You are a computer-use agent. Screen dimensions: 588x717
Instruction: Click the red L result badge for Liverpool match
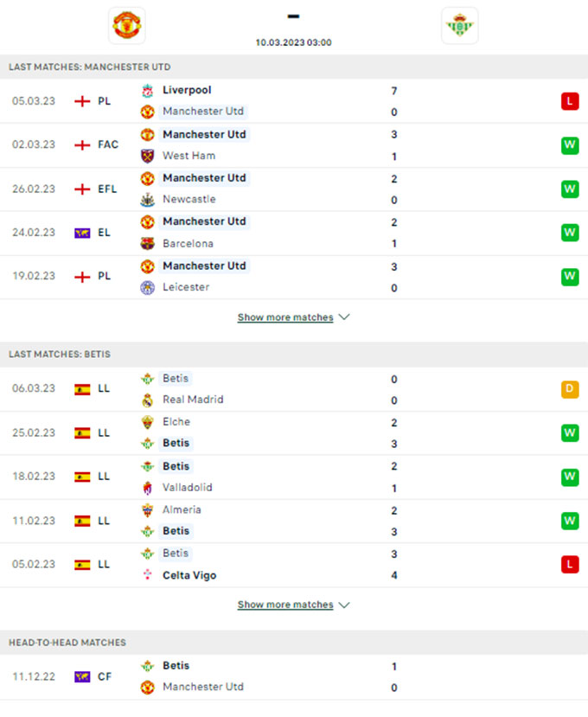click(x=569, y=101)
